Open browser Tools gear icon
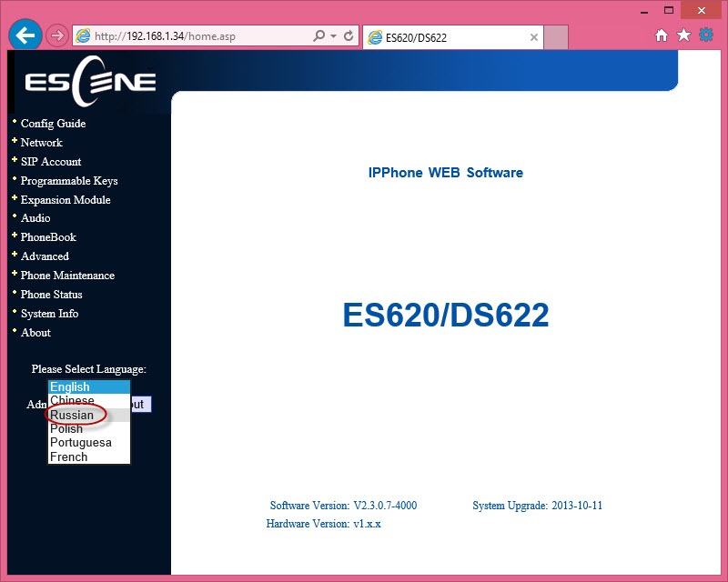728x582 pixels. 706,35
